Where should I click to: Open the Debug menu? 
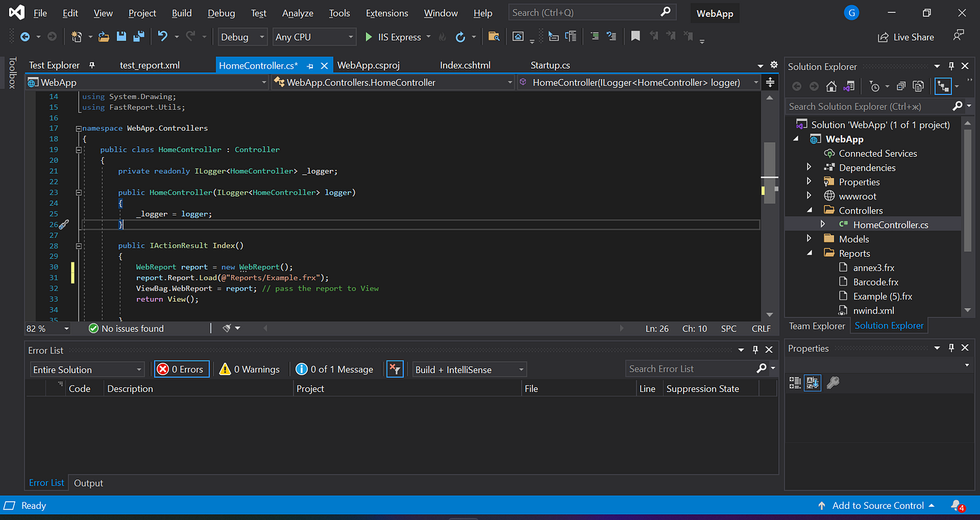click(x=221, y=12)
